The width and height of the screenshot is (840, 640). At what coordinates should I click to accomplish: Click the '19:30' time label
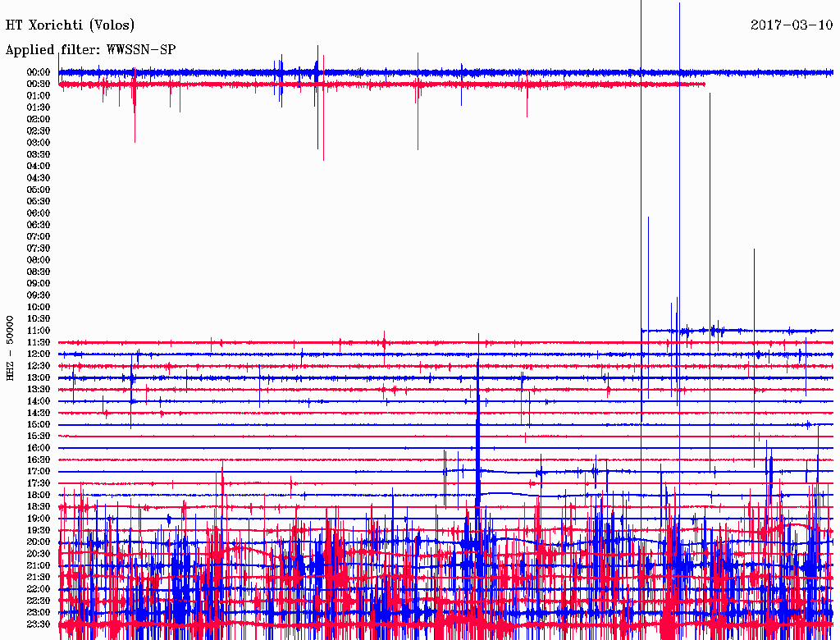pos(39,530)
